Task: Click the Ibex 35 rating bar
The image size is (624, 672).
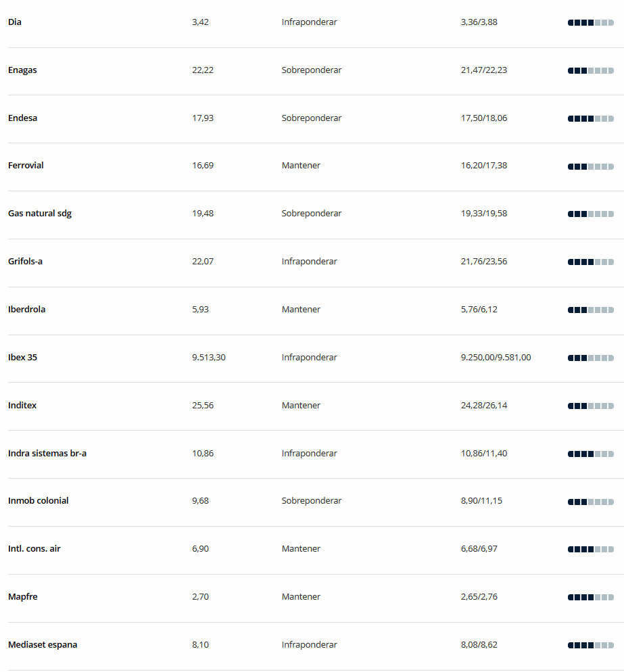Action: point(591,358)
